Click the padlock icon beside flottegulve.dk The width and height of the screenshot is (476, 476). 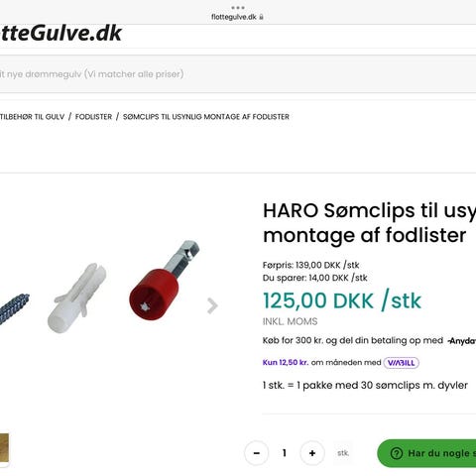point(261,17)
